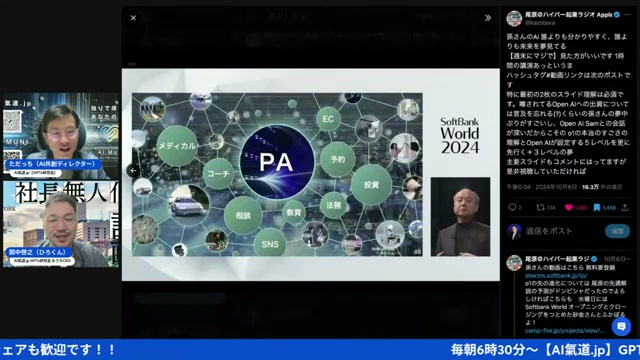Click the main tweet author's avatar
The image size is (640, 360).
coord(514,19)
